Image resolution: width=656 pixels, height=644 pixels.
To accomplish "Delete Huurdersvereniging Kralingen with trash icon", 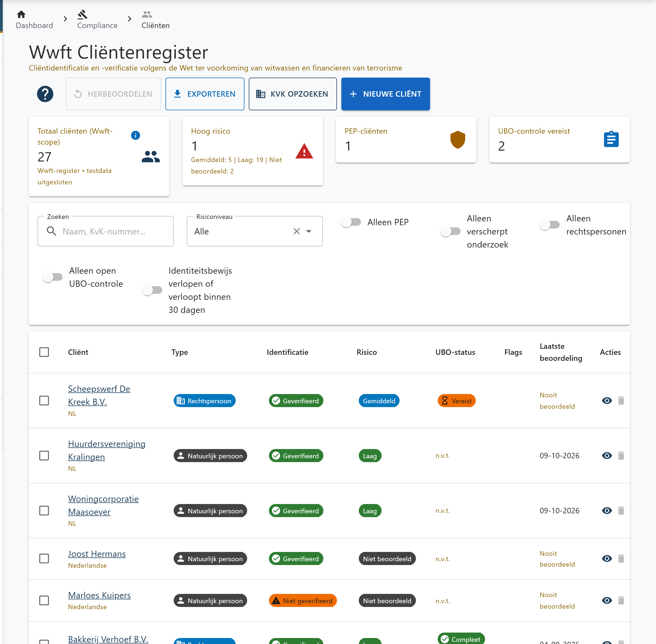I will click(x=621, y=456).
